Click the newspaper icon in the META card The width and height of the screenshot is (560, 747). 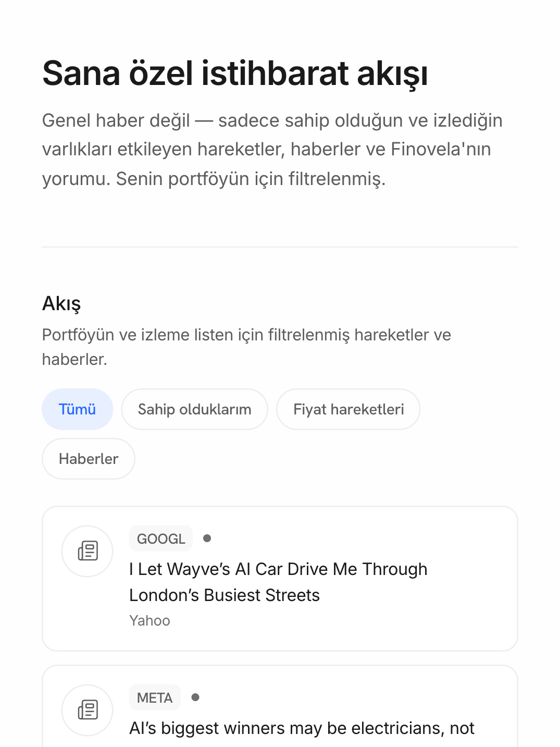[x=88, y=710]
